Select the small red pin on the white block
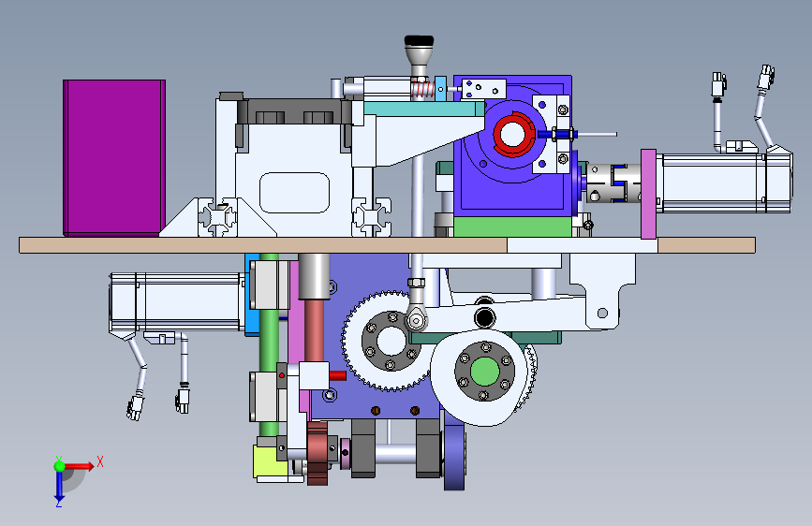Screen dimensions: 812x526 (337, 375)
